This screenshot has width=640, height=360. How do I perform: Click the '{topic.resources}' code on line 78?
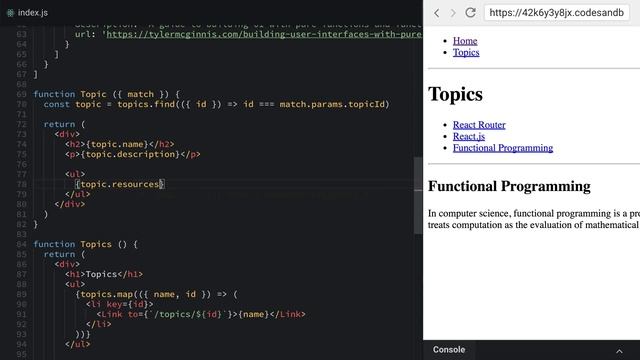pyautogui.click(x=120, y=184)
